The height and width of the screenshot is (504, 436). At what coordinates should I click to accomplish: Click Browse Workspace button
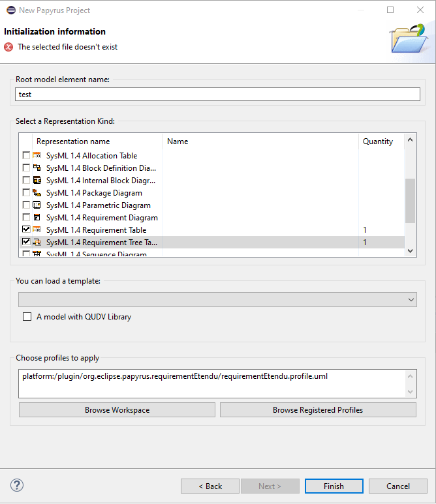pos(117,410)
